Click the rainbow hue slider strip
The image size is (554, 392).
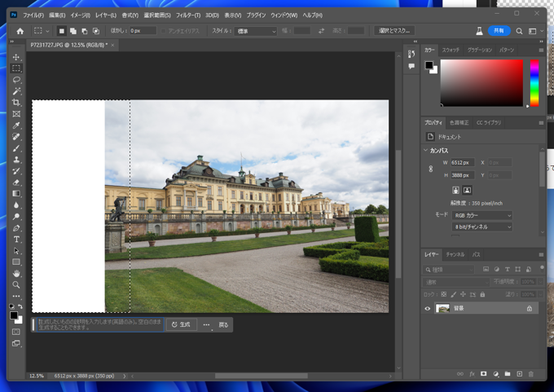[x=534, y=83]
